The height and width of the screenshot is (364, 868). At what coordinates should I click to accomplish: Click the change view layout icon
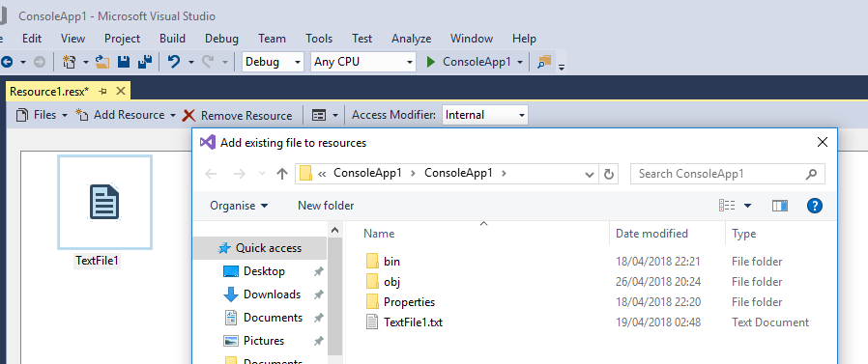(727, 206)
